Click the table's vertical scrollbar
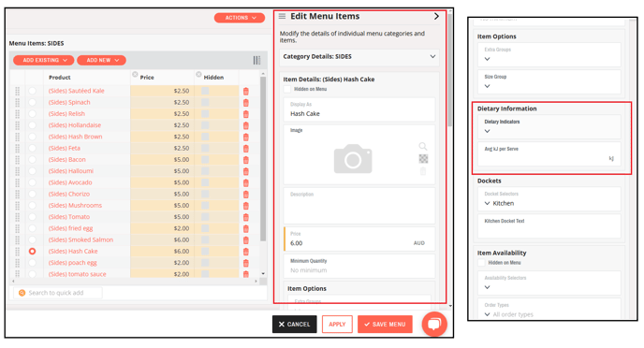 pyautogui.click(x=263, y=159)
